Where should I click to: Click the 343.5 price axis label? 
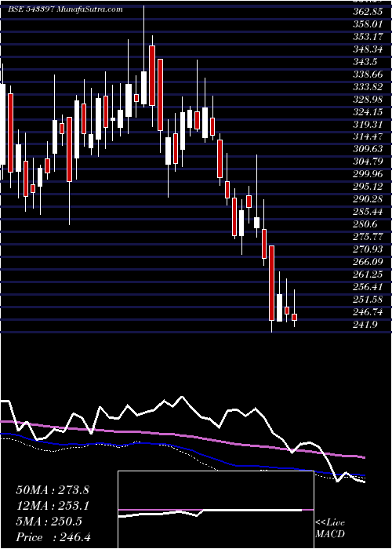(x=365, y=62)
